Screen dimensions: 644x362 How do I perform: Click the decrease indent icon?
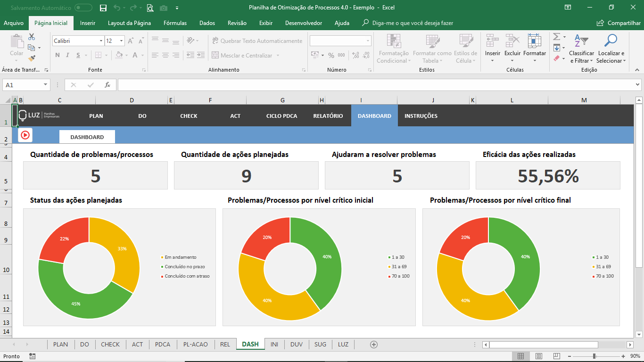tap(191, 55)
